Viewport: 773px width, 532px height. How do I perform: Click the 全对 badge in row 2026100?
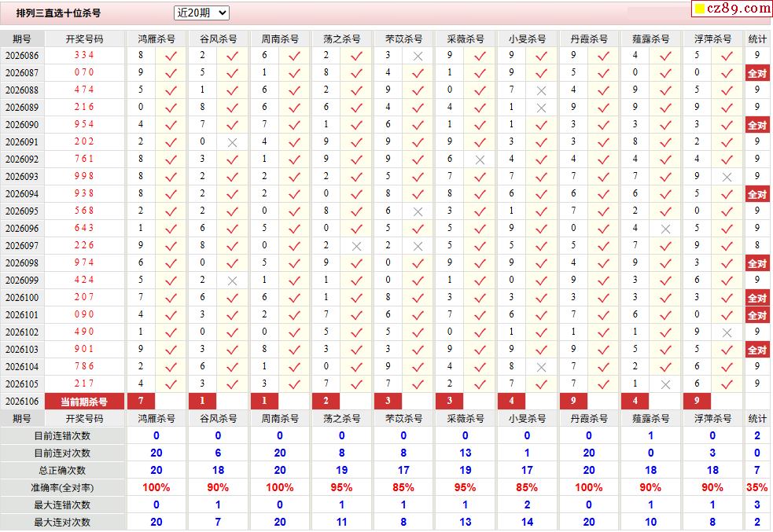point(756,298)
